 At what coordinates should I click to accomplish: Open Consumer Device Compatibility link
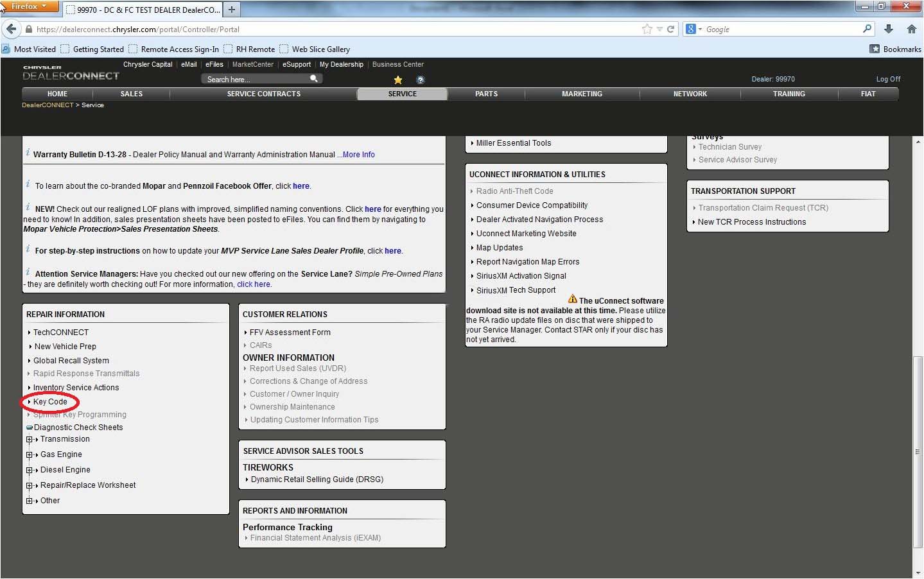[x=532, y=205]
